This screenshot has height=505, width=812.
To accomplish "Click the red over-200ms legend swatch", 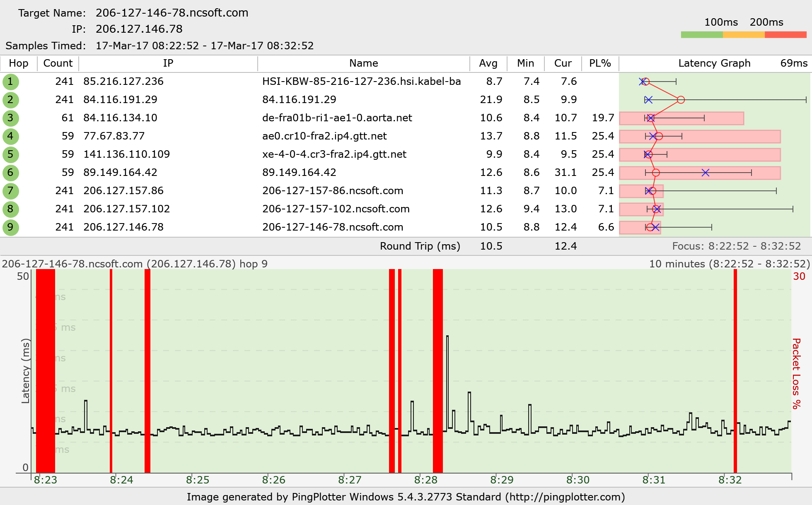I will pos(785,35).
